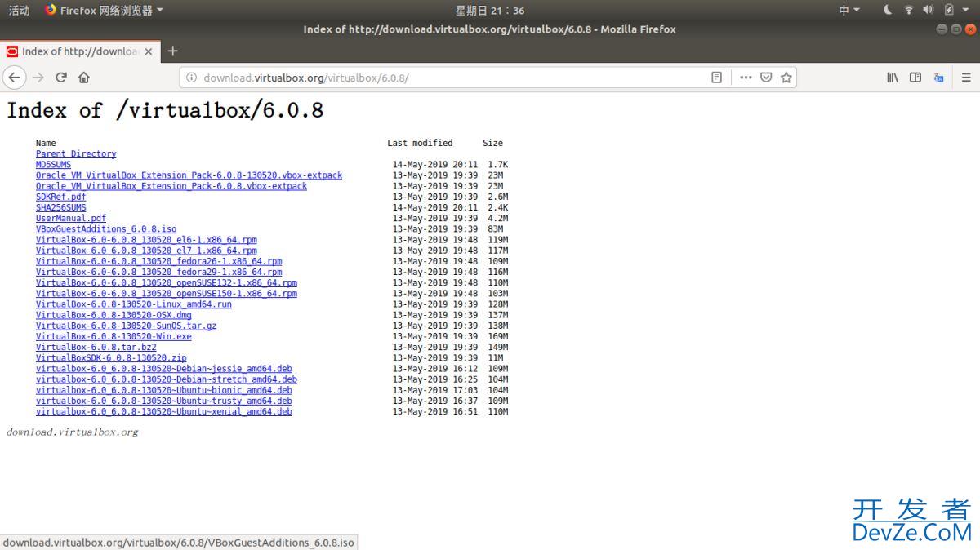Click the 169M size of Win.exe
The width and height of the screenshot is (980, 550).
pyautogui.click(x=497, y=336)
